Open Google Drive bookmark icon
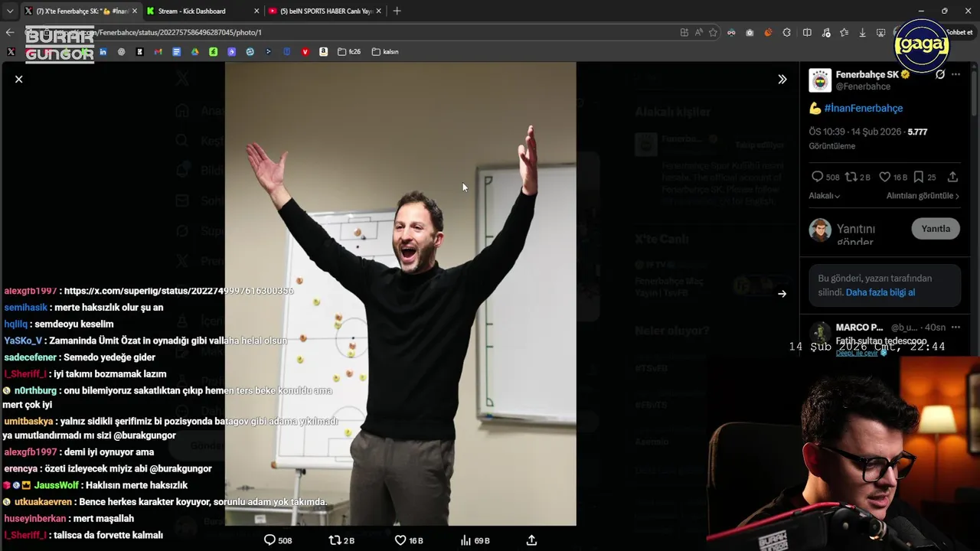 (x=194, y=52)
